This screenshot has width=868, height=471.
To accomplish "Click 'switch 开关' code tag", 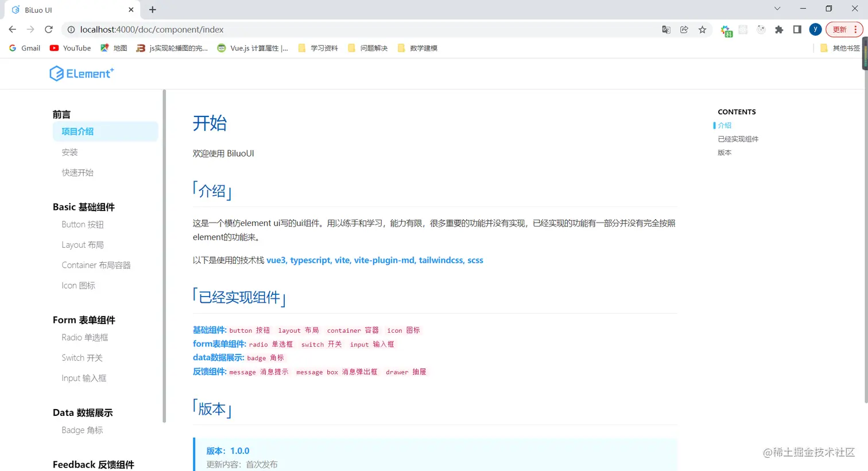I will coord(321,344).
